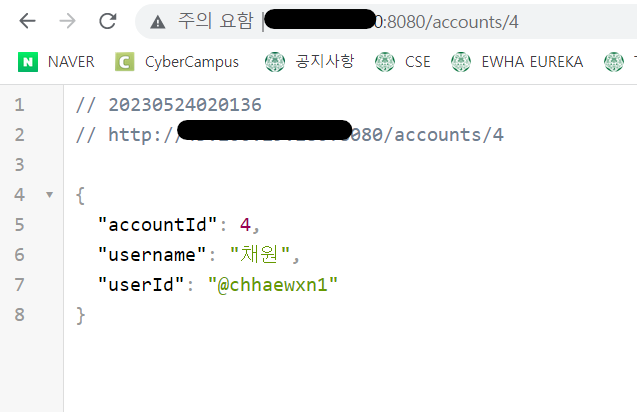Click the EWHA EUREKA emblem icon
The image size is (637, 412).
pos(461,62)
